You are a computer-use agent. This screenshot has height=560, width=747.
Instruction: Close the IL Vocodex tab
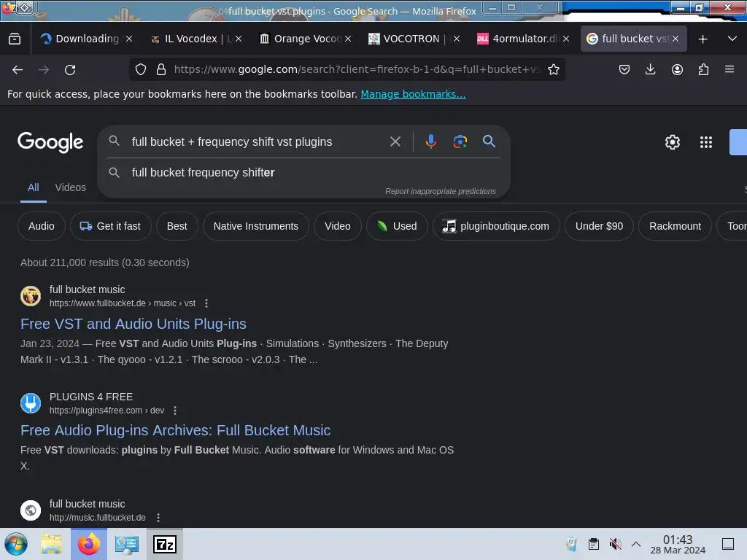(x=239, y=39)
